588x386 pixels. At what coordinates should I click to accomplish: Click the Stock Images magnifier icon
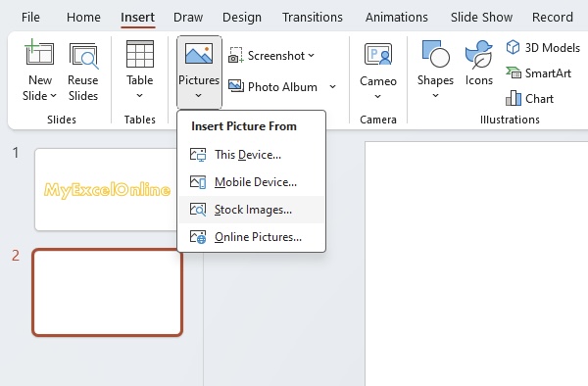[x=198, y=210]
